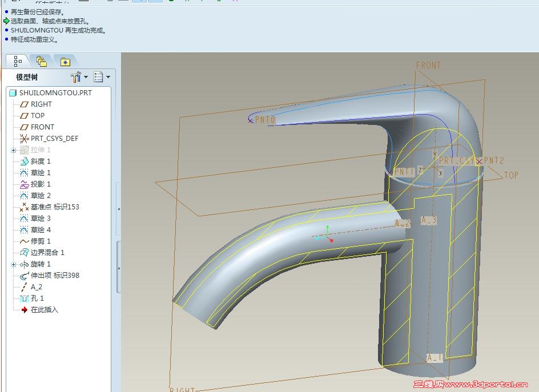Expand the 旋转 1 revolve node
Screen dimensions: 539x392
pyautogui.click(x=13, y=264)
